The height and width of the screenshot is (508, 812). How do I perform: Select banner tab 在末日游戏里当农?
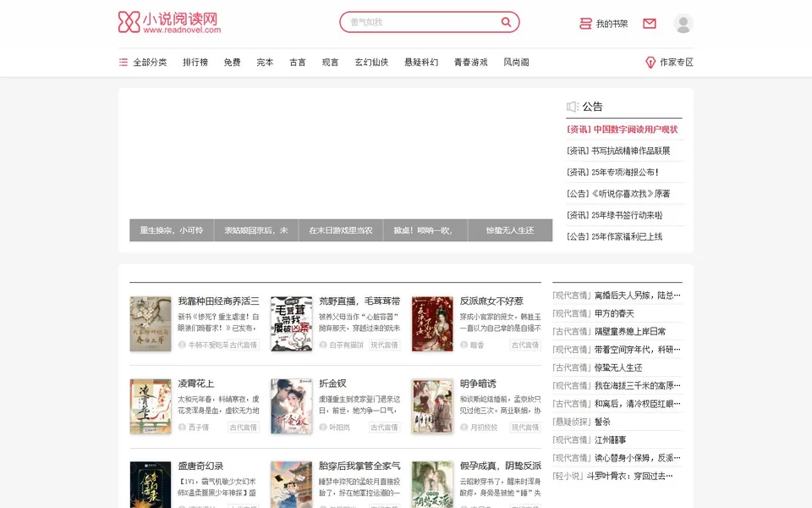point(341,230)
